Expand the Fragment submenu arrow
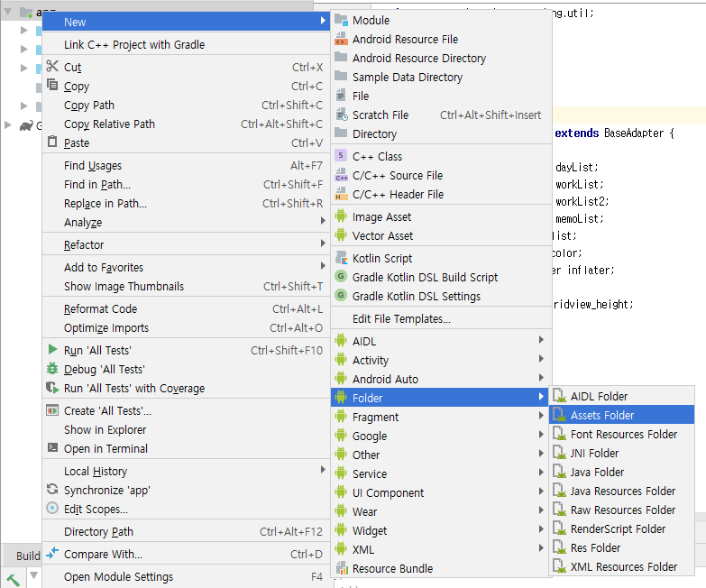 541,415
